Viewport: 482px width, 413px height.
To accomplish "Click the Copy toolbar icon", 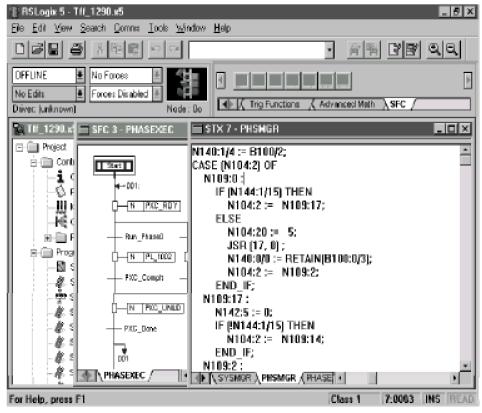I will tap(117, 49).
